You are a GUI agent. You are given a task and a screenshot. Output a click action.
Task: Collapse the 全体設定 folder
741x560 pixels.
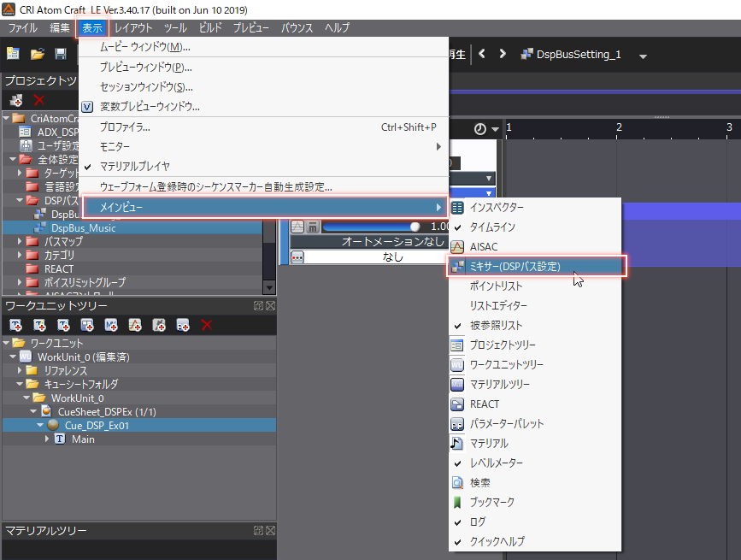point(13,160)
